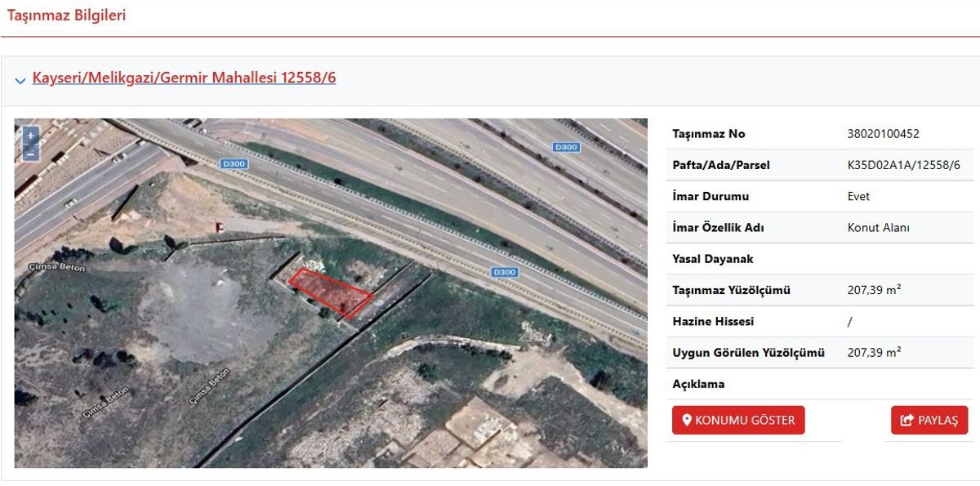Click the D300 road badge nearest the zoom controls

coord(234,164)
